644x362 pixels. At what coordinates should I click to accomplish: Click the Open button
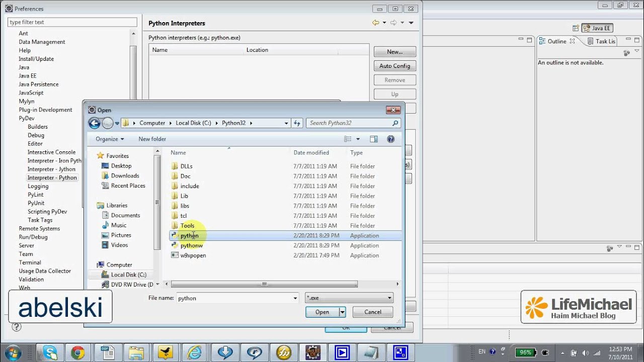point(322,312)
